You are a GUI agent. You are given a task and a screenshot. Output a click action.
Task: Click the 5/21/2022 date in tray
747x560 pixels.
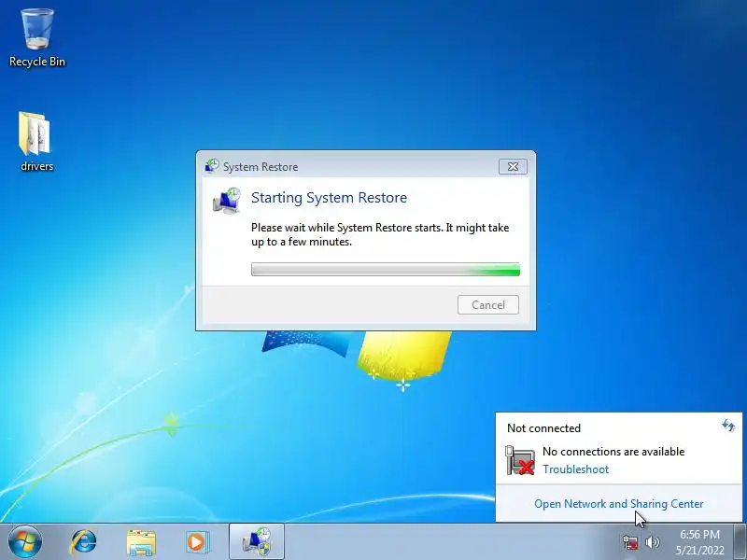[699, 551]
